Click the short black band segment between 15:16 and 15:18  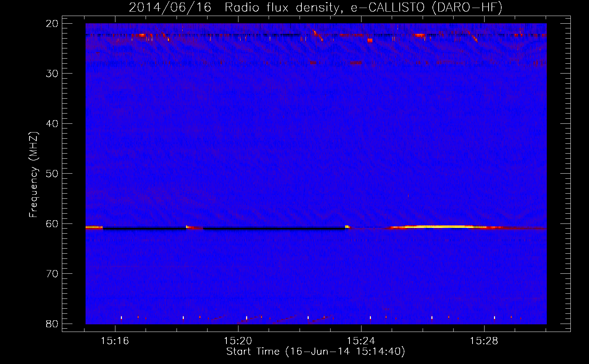click(x=145, y=229)
